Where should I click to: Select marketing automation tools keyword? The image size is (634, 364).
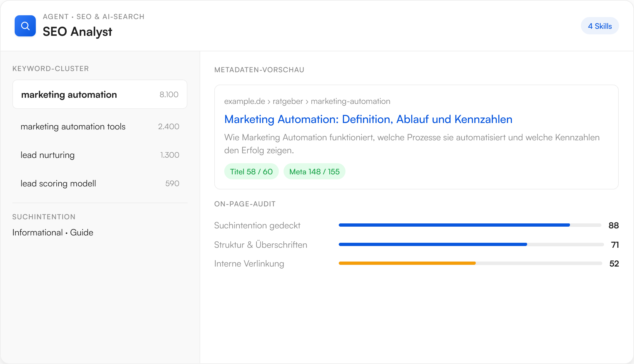pyautogui.click(x=100, y=127)
